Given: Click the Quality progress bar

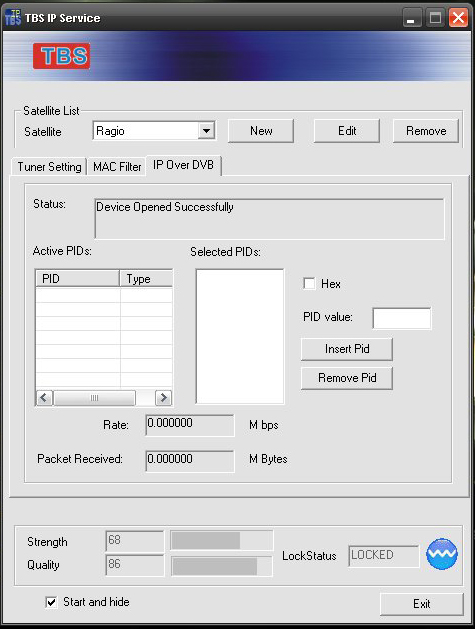Looking at the screenshot, I should point(222,566).
